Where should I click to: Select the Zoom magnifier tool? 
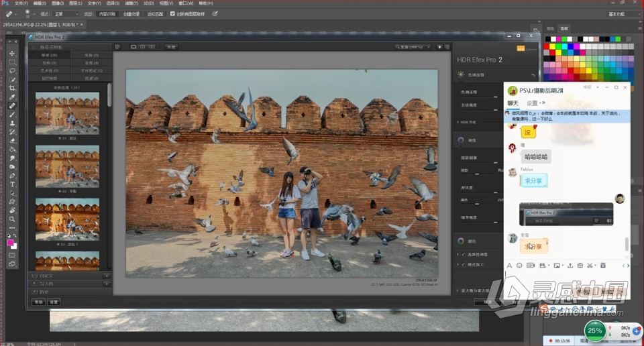(12, 219)
